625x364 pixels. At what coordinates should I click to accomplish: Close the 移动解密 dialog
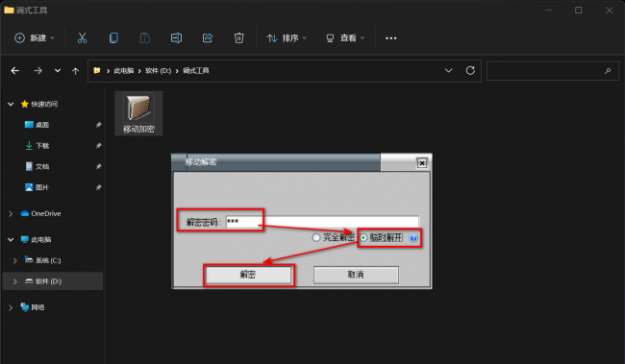[422, 163]
